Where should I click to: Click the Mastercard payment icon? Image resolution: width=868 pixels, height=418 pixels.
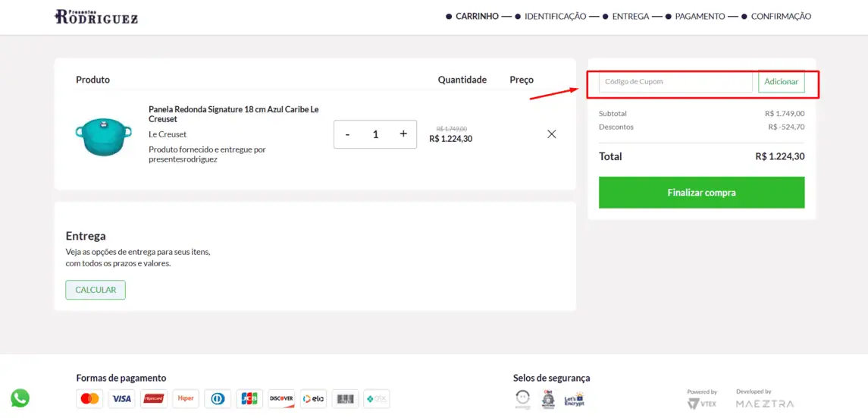pyautogui.click(x=89, y=398)
